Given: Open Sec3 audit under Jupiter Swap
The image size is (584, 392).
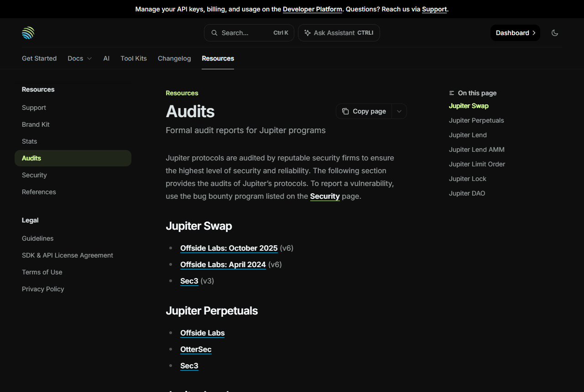Looking at the screenshot, I should (x=189, y=281).
